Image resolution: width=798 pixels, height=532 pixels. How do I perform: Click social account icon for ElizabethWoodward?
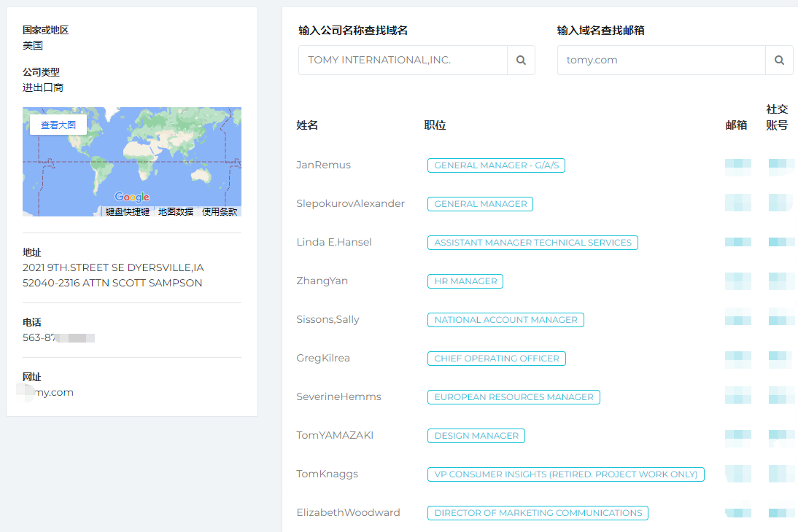click(x=780, y=513)
